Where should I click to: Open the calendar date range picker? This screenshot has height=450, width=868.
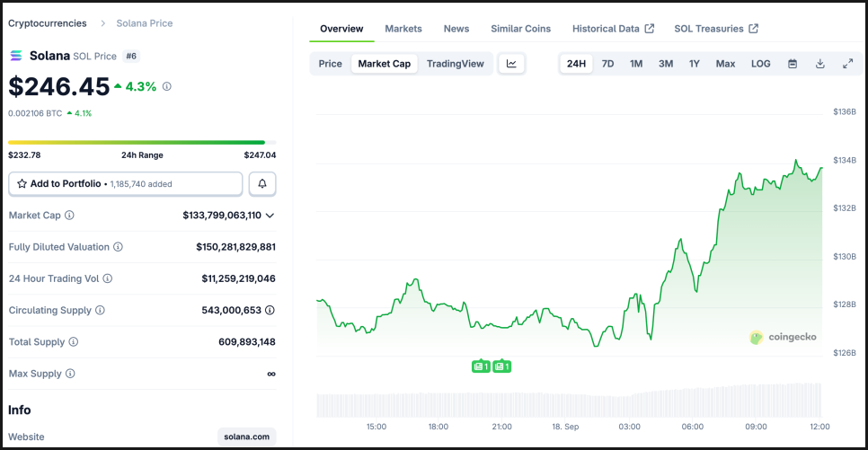point(793,64)
